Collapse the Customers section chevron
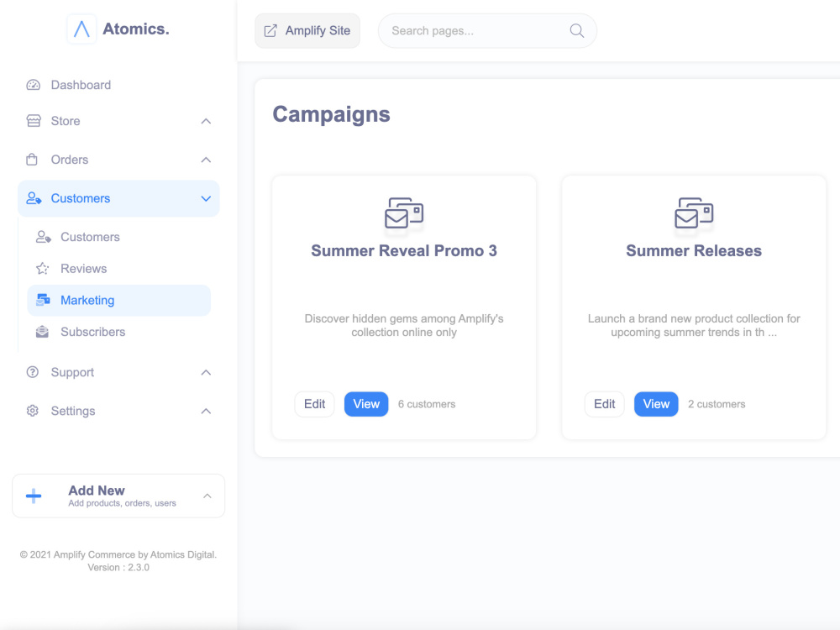 pyautogui.click(x=206, y=199)
